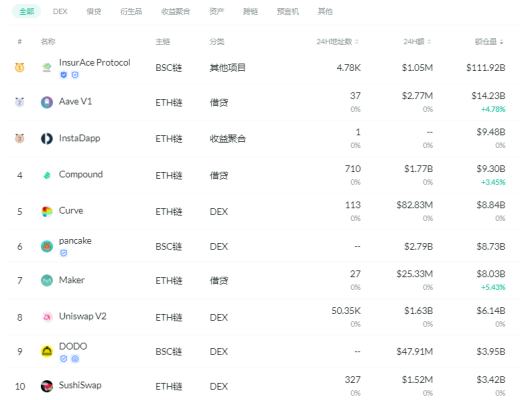The width and height of the screenshot is (520, 400).
Task: Switch to the 借贷 tab
Action: (x=94, y=12)
